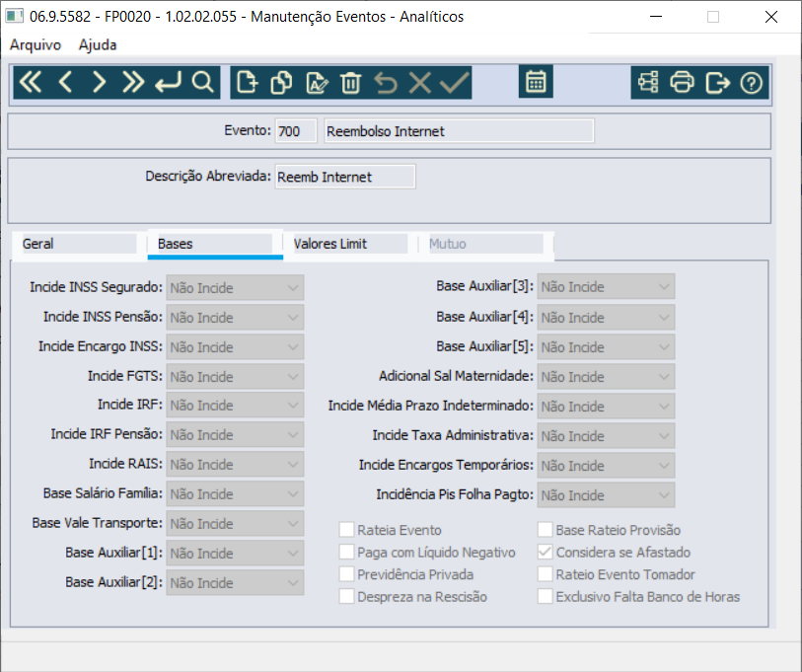Click the Reembolso Internet name field

pos(460,131)
